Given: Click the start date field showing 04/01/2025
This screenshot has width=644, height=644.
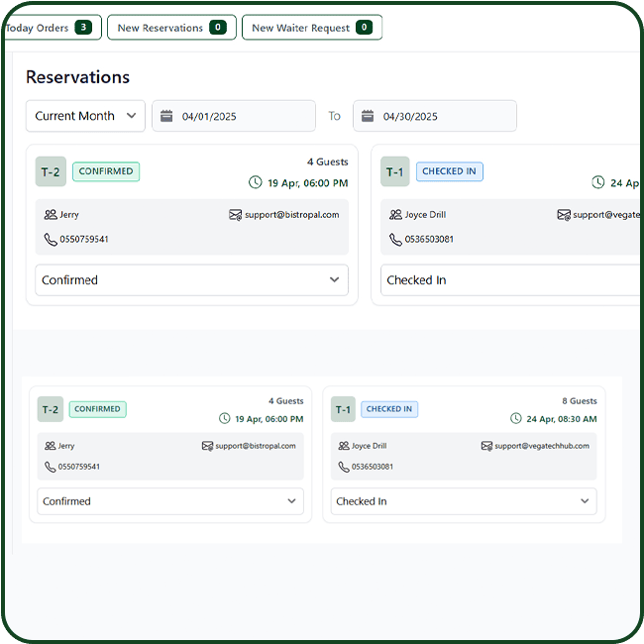Looking at the screenshot, I should [x=233, y=116].
